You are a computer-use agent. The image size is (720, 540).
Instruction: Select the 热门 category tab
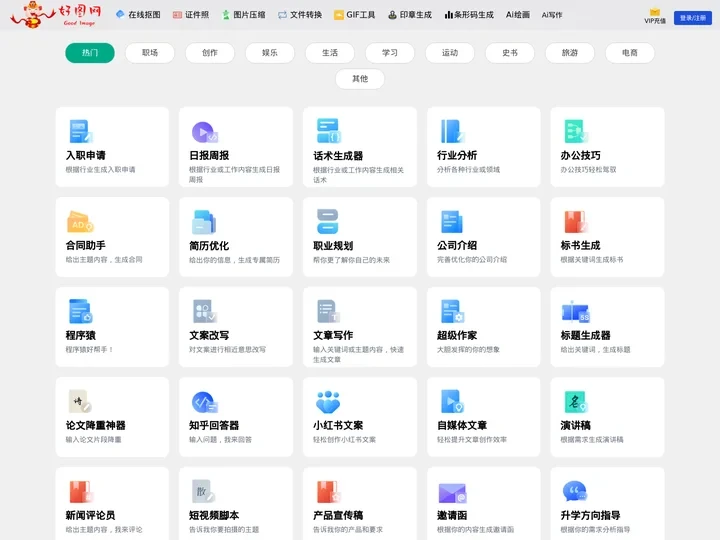(x=90, y=53)
